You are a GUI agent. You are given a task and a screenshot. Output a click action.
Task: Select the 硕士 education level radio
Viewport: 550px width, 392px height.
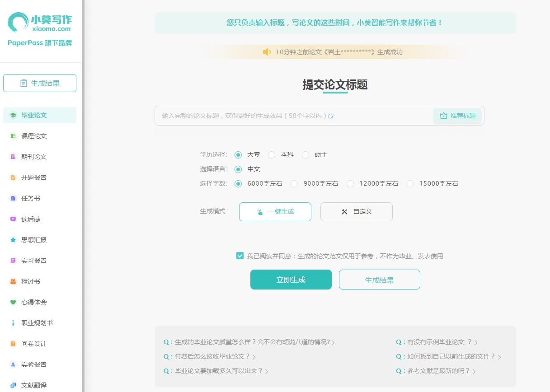click(x=306, y=155)
